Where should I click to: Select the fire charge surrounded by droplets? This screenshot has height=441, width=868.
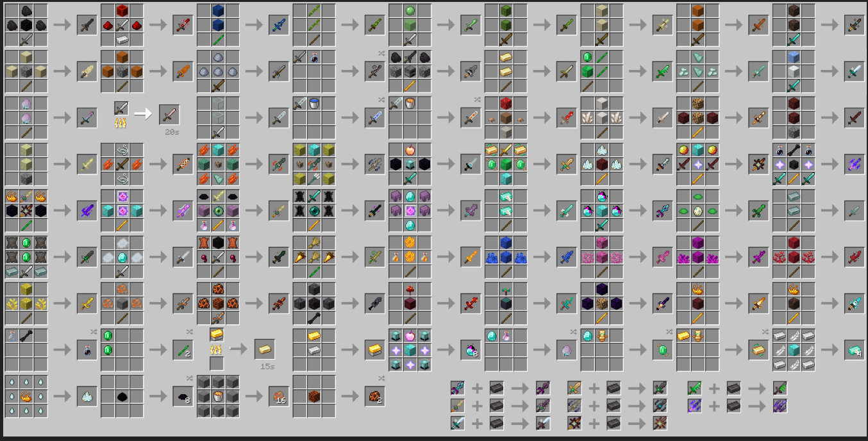[x=26, y=396]
